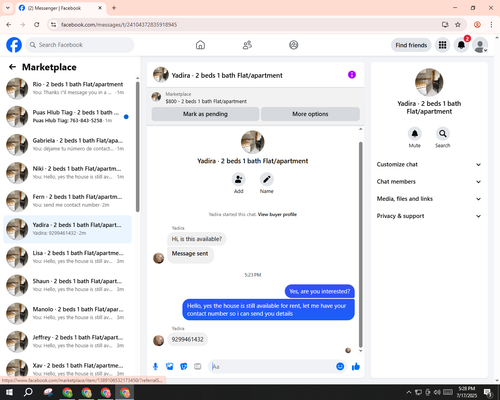Click the large listing thumbnail in right panel
The height and width of the screenshot is (400, 500).
[429, 82]
